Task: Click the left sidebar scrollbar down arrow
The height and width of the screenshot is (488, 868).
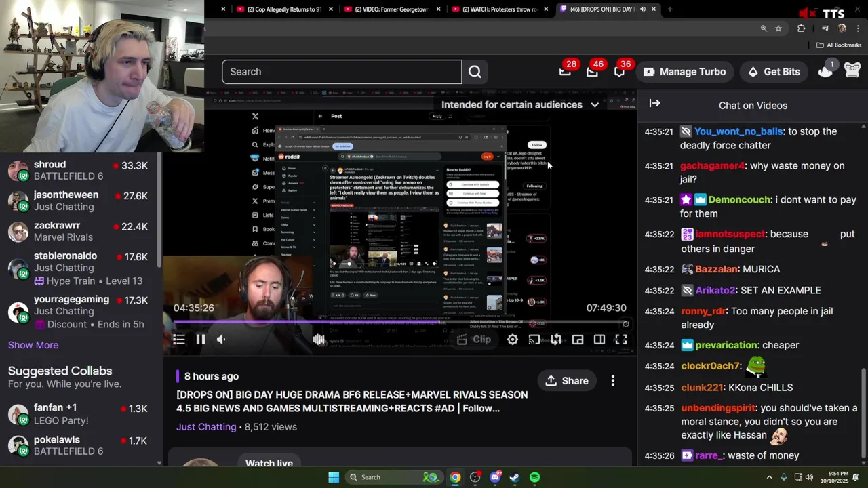Action: click(159, 463)
